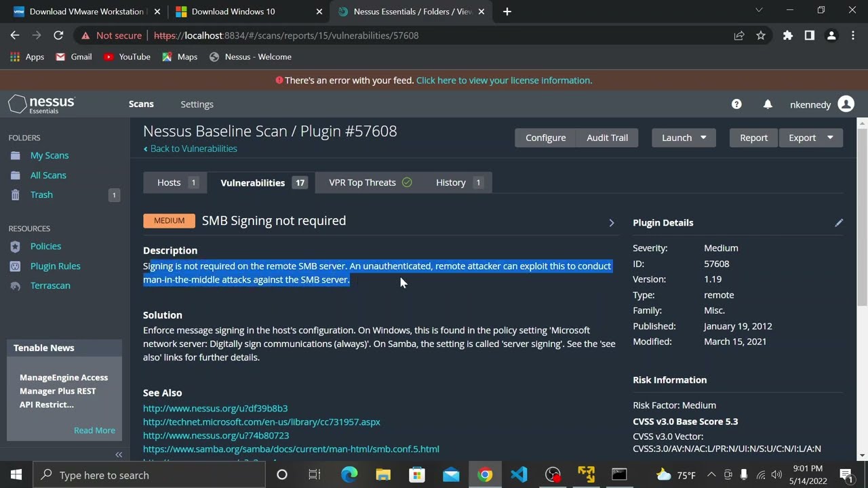Click the Configure button
The image size is (868, 488).
pyautogui.click(x=545, y=138)
